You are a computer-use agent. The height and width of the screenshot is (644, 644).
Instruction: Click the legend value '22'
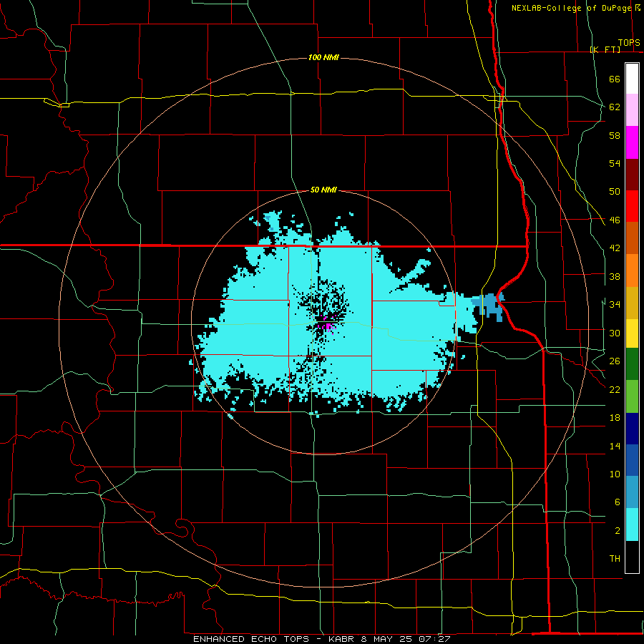click(615, 389)
